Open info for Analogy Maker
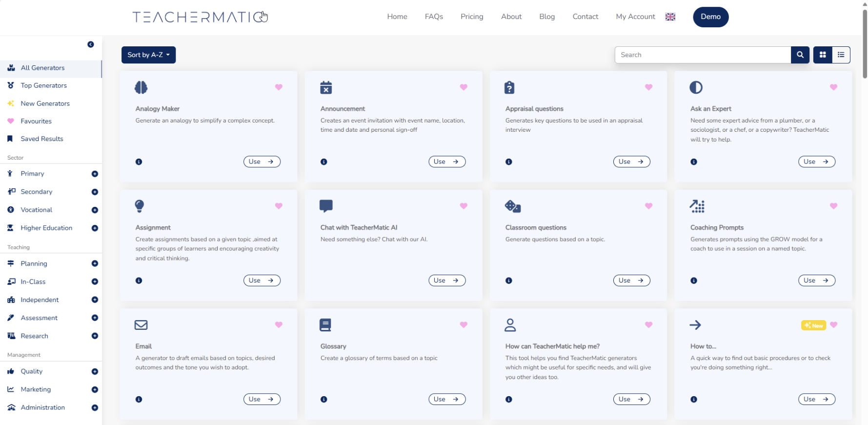The image size is (868, 425). point(139,162)
